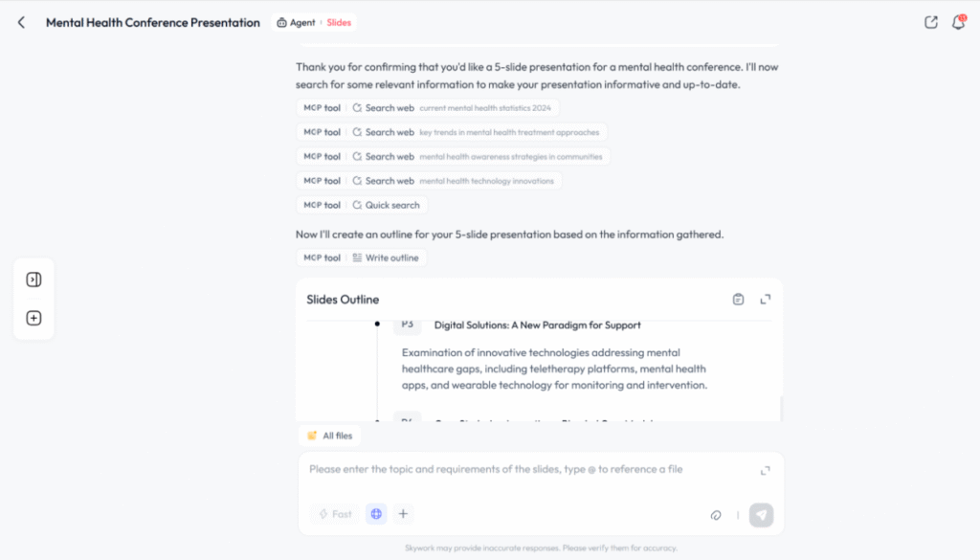Image resolution: width=980 pixels, height=560 pixels.
Task: Click the plus button beside the globe
Action: [403, 514]
